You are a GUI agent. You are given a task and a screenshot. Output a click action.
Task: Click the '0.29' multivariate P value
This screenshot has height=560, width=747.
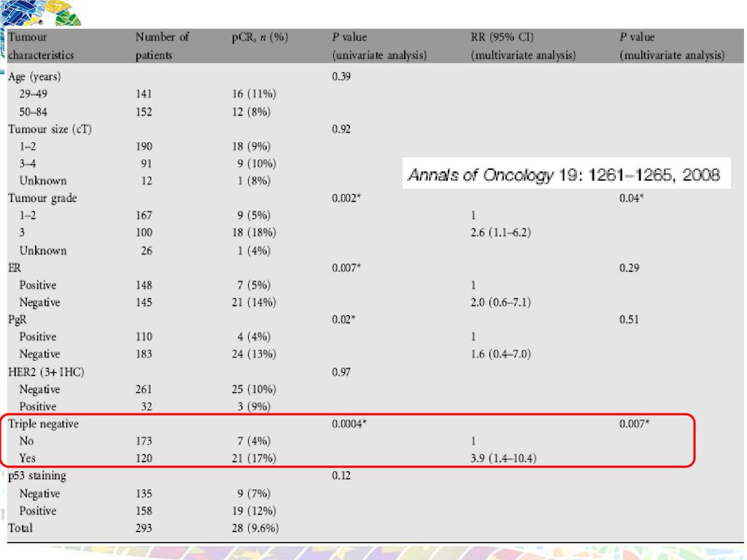click(x=629, y=268)
